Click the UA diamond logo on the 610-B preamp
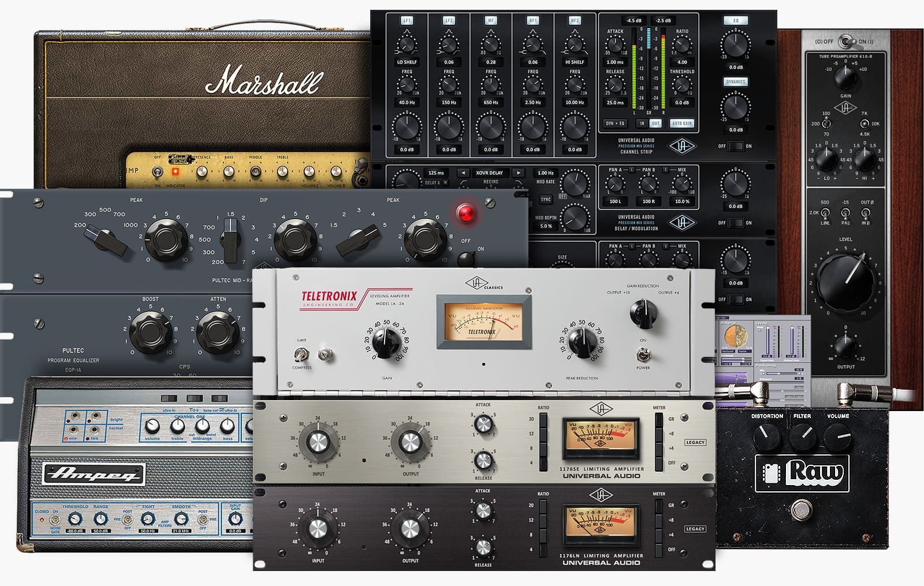Viewport: 924px width, 586px height. pos(846,109)
